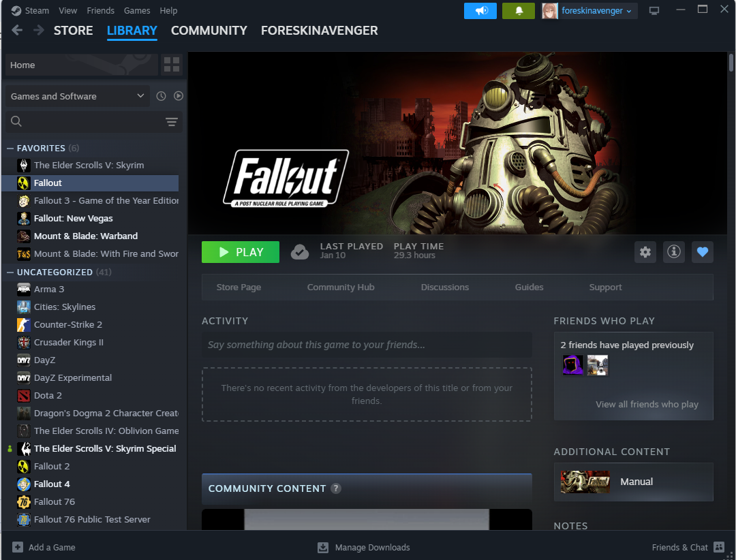Image resolution: width=736 pixels, height=560 pixels.
Task: Click View all friends who play
Action: 647,404
